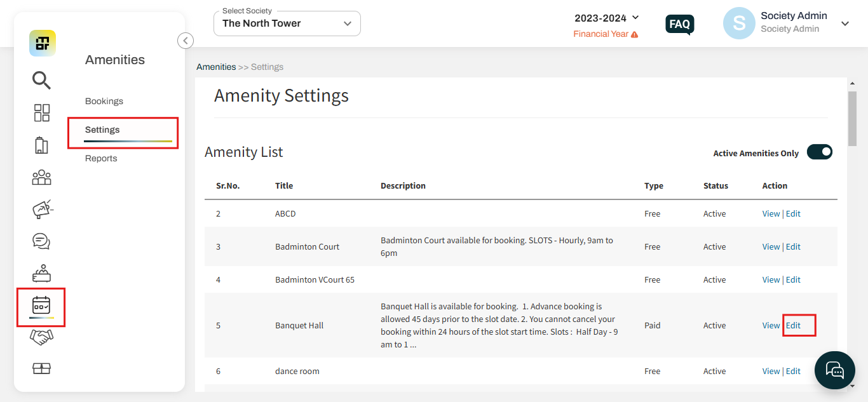Select the dashboard grid icon
The image size is (868, 402).
pos(41,112)
